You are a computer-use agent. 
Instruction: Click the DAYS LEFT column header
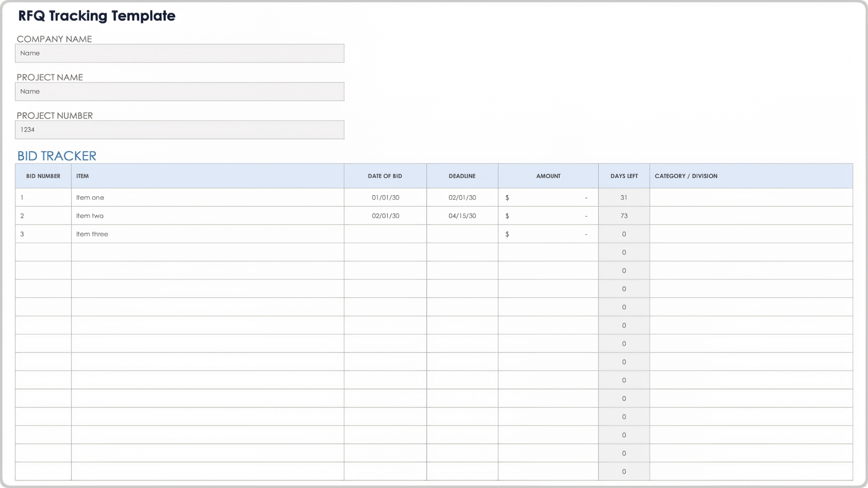(624, 176)
